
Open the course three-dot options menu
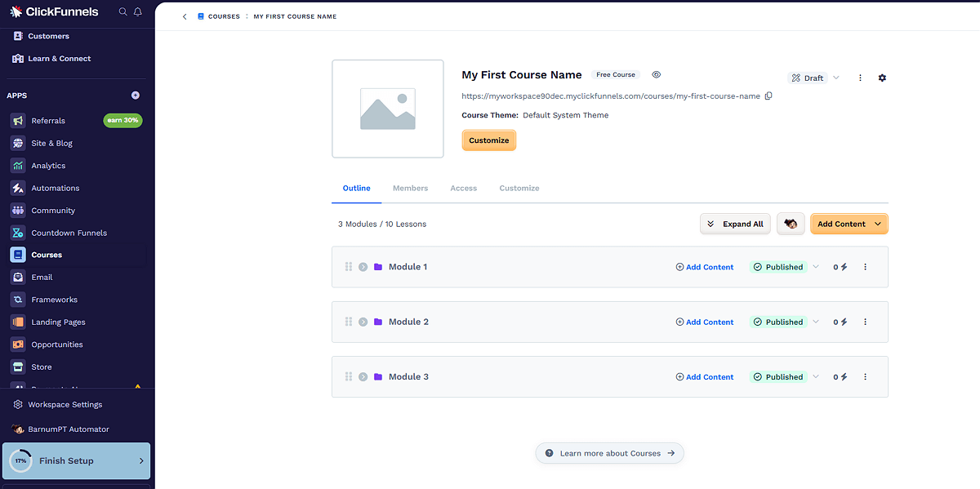(860, 78)
